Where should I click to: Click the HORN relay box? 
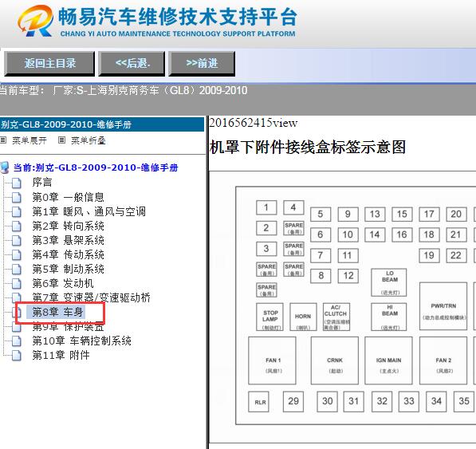click(x=303, y=317)
